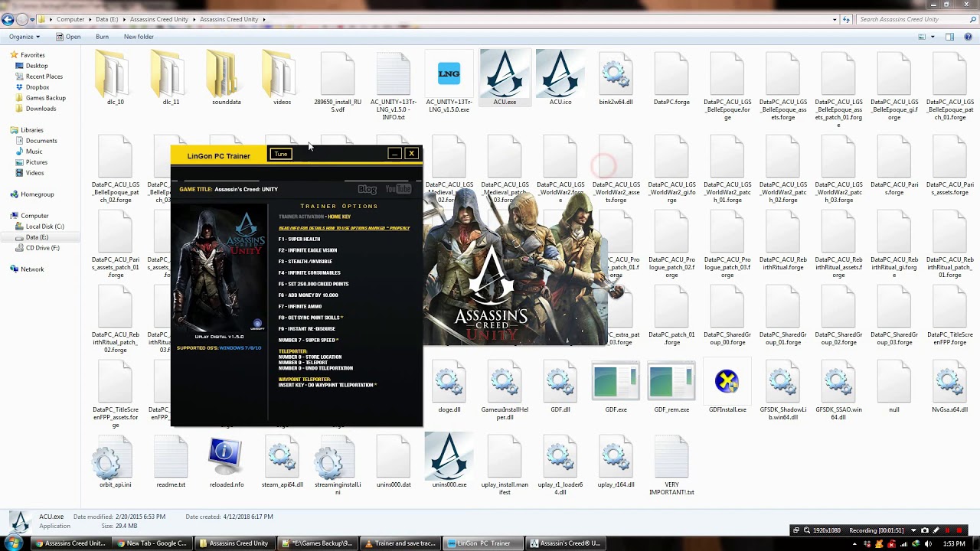Select the null file
The height and width of the screenshot is (551, 980).
pyautogui.click(x=894, y=386)
